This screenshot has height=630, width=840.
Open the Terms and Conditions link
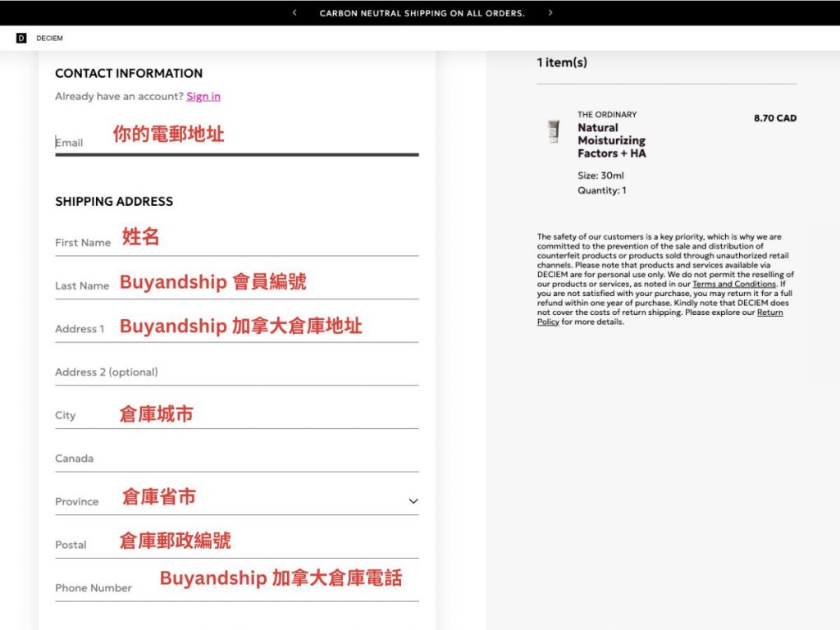tap(733, 284)
